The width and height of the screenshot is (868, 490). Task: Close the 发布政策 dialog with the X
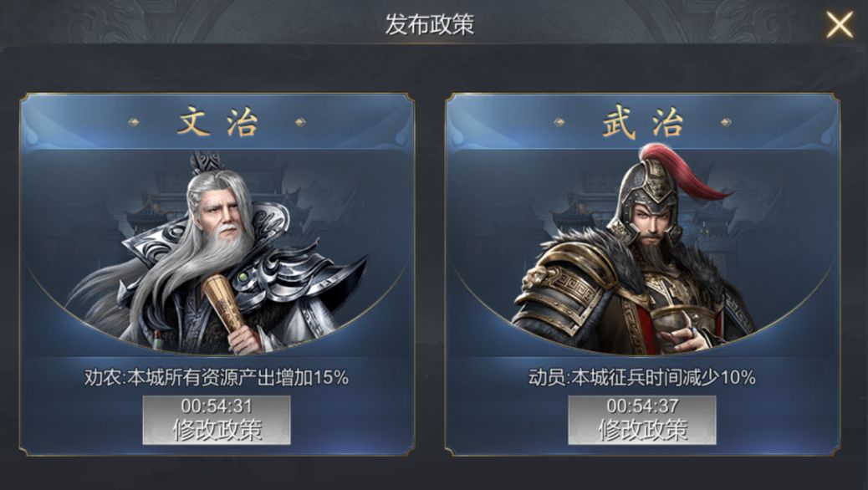tap(840, 25)
